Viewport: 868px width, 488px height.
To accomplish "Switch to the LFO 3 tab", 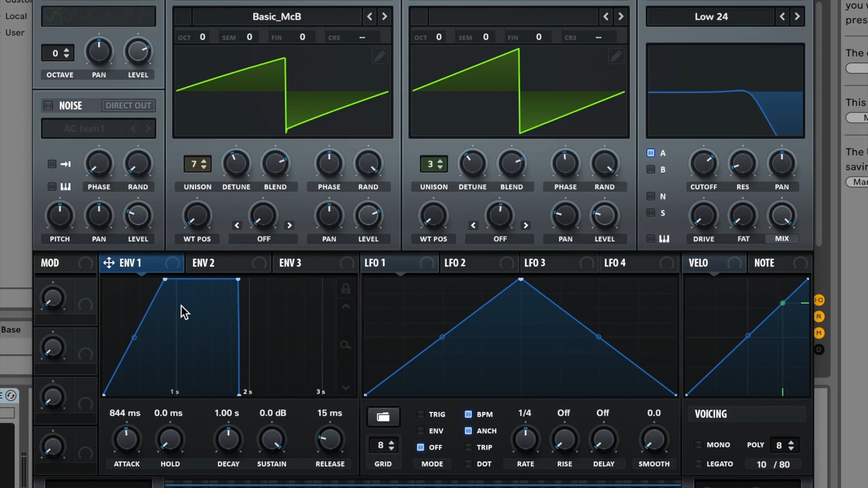I will point(535,263).
